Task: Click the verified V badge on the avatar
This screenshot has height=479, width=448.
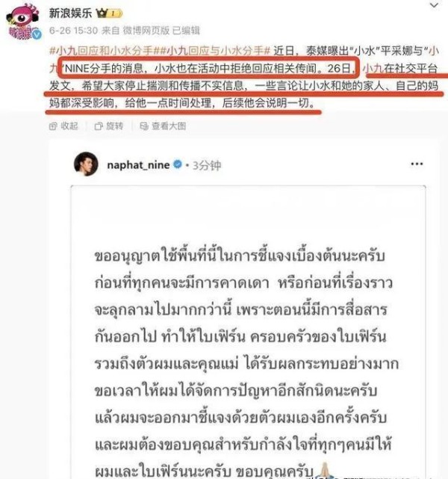Action: point(37,34)
